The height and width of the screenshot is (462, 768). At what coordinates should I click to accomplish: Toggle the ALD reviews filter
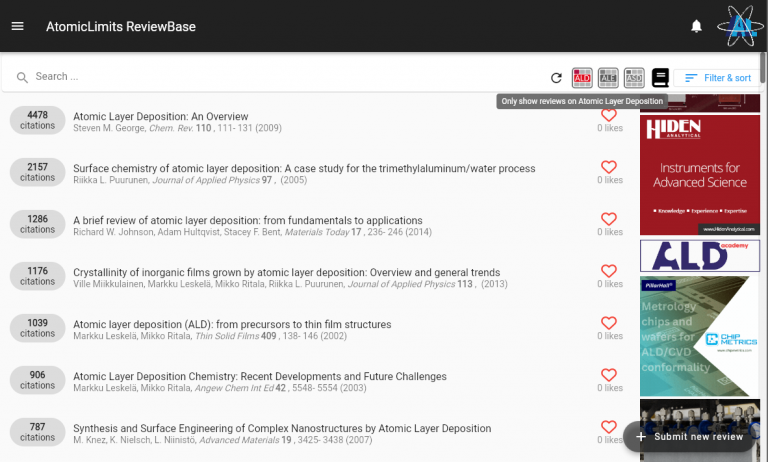click(x=582, y=77)
